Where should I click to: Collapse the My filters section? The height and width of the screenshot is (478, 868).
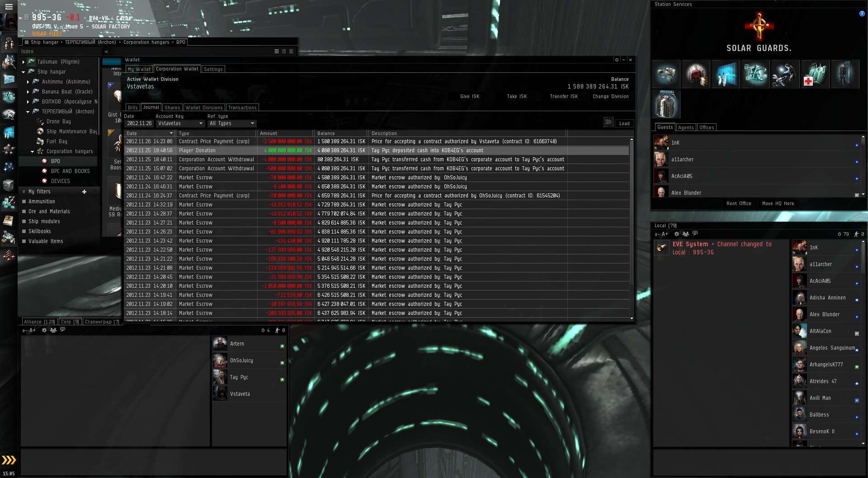[x=24, y=192]
